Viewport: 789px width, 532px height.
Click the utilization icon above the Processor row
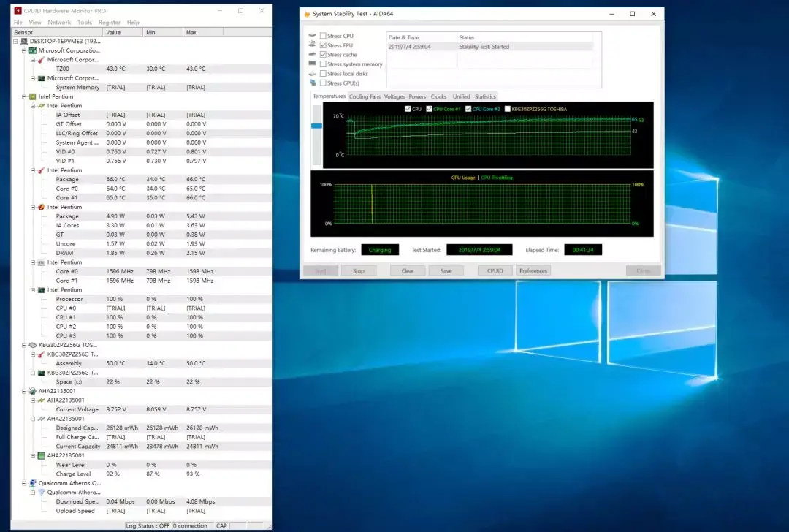pyautogui.click(x=41, y=290)
